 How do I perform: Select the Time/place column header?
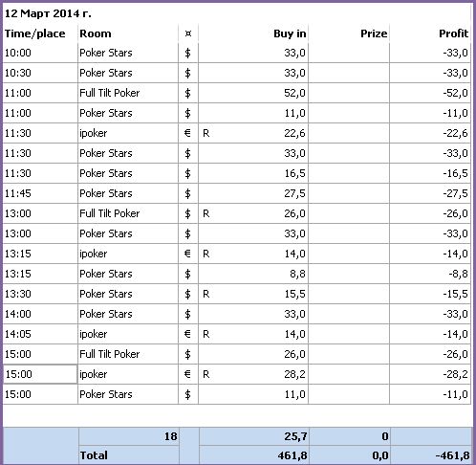pyautogui.click(x=40, y=33)
